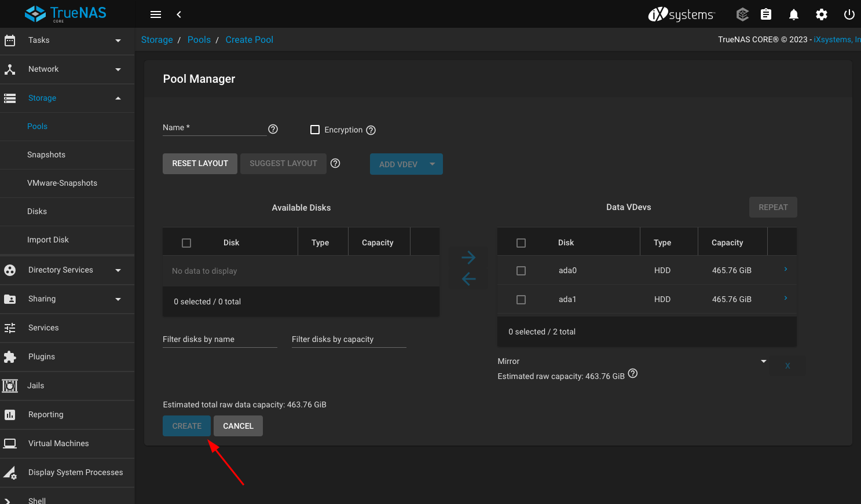Go to Pools breadcrumb link
The image size is (861, 504).
199,39
